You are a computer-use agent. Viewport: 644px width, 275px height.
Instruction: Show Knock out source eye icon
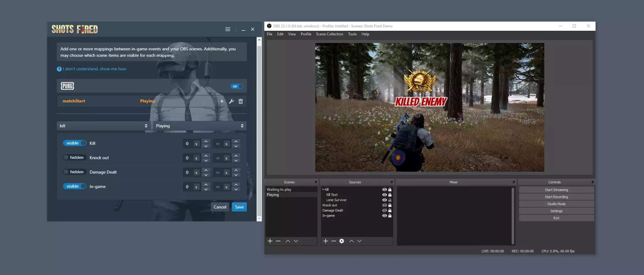click(x=384, y=205)
